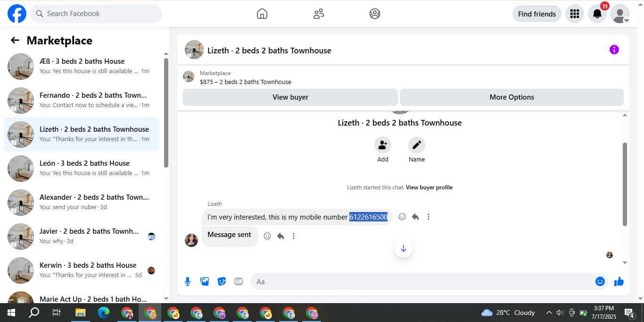Click the Add people icon

click(383, 145)
